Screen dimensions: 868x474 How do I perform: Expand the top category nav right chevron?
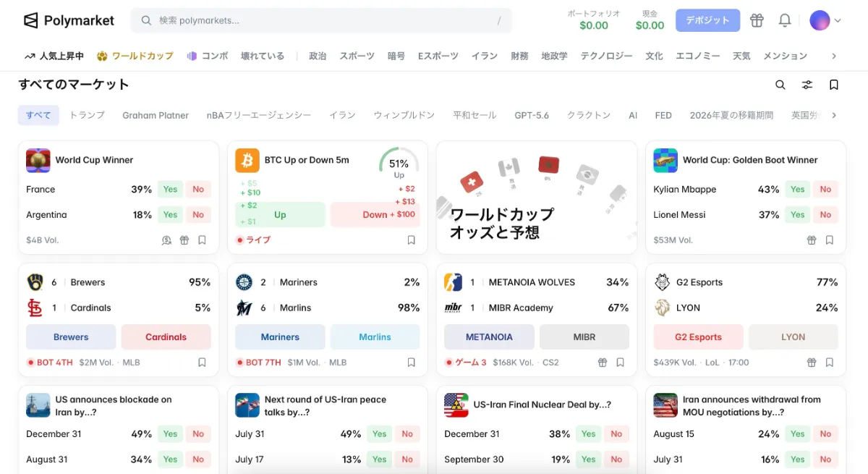click(x=834, y=56)
